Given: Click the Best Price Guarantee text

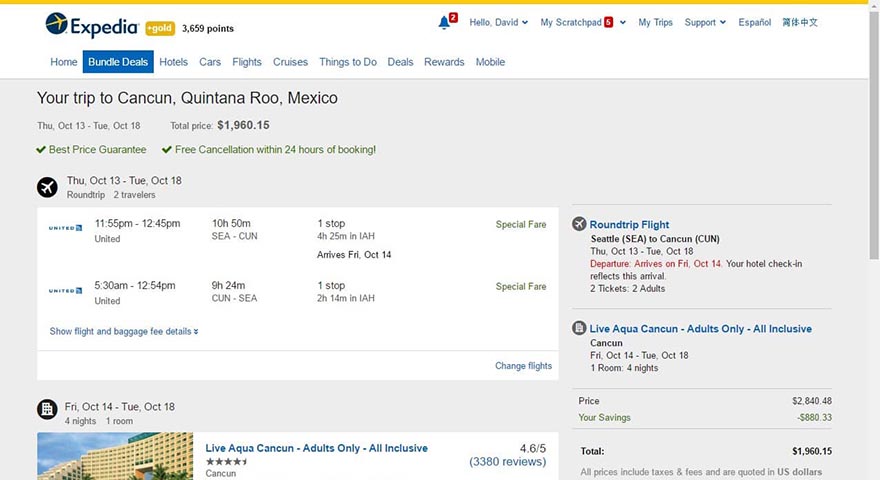Looking at the screenshot, I should [97, 149].
